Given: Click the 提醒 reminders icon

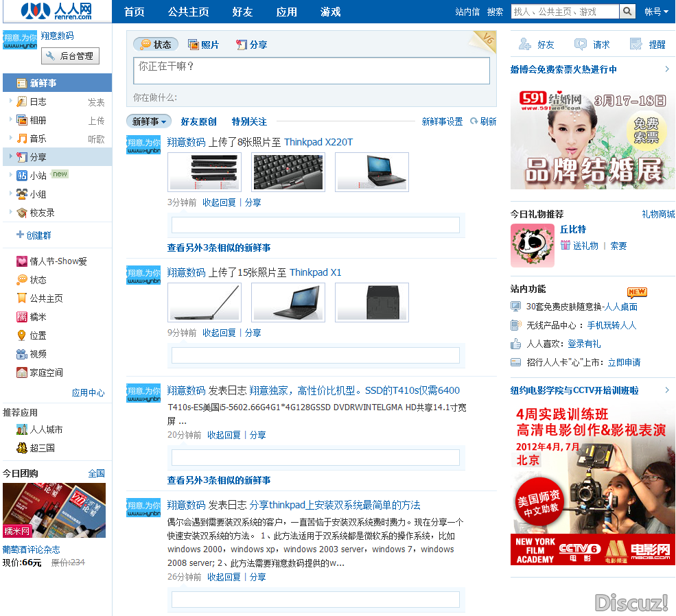Looking at the screenshot, I should coord(636,44).
